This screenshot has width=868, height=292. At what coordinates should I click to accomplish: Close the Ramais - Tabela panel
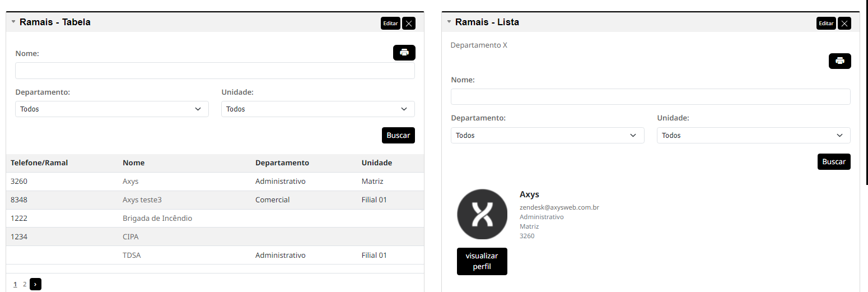point(409,23)
